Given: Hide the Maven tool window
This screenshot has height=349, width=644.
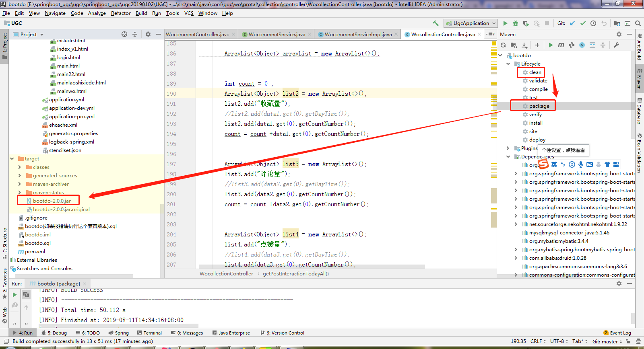Looking at the screenshot, I should tap(629, 34).
